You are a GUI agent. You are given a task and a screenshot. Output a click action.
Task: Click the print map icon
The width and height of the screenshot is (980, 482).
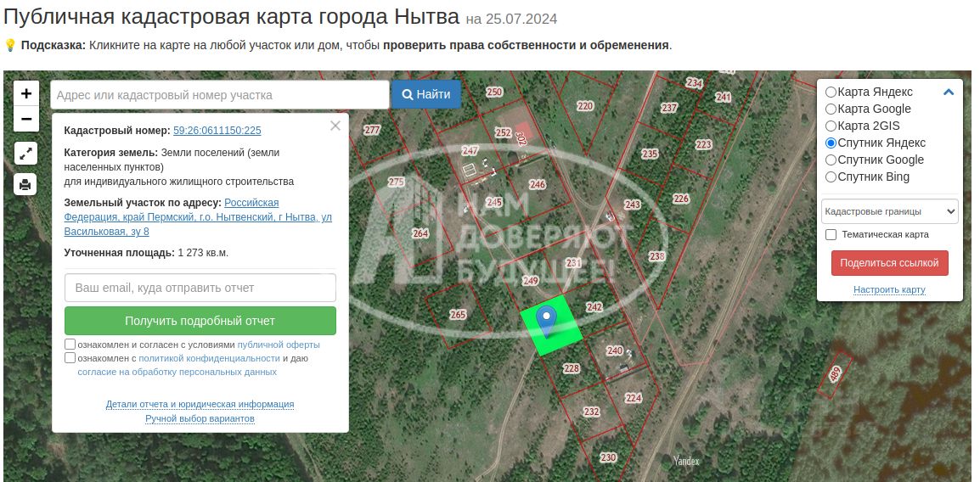(25, 185)
